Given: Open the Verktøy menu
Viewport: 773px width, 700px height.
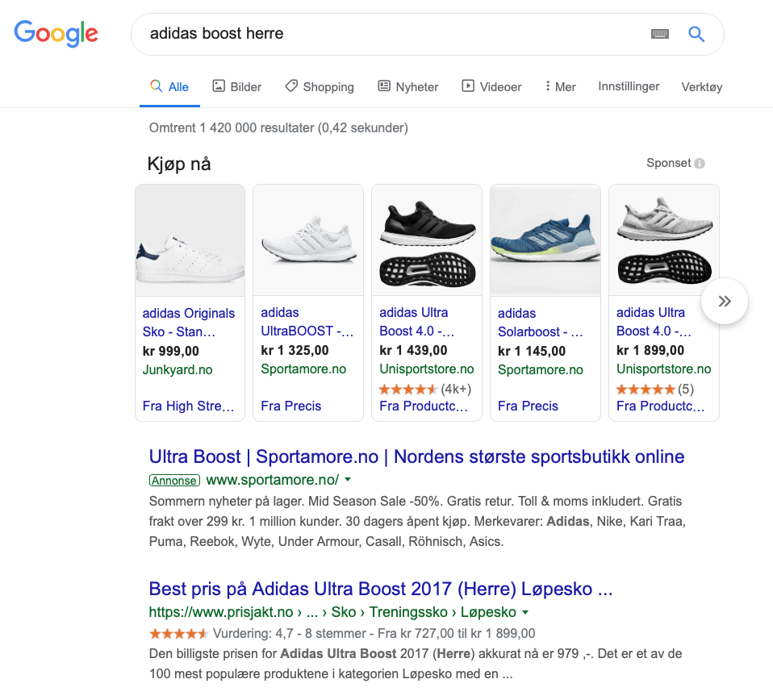Looking at the screenshot, I should 702,87.
